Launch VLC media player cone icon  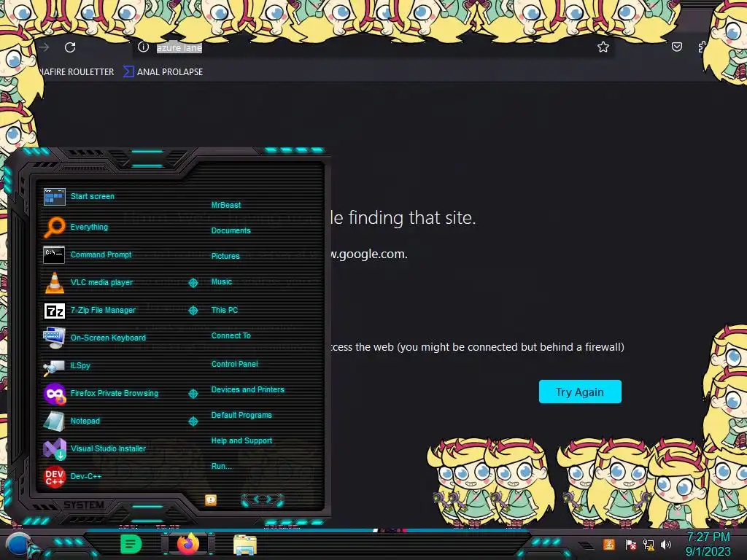[54, 282]
